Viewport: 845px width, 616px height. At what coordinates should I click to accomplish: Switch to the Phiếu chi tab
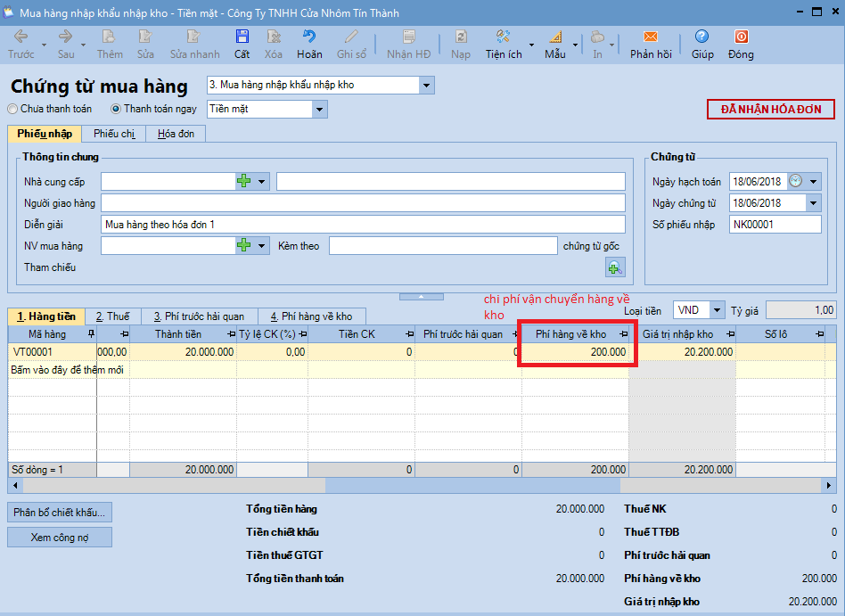[x=114, y=134]
